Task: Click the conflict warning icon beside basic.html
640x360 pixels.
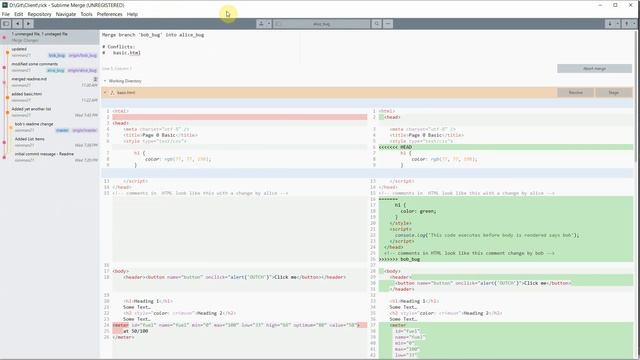Action: click(113, 93)
